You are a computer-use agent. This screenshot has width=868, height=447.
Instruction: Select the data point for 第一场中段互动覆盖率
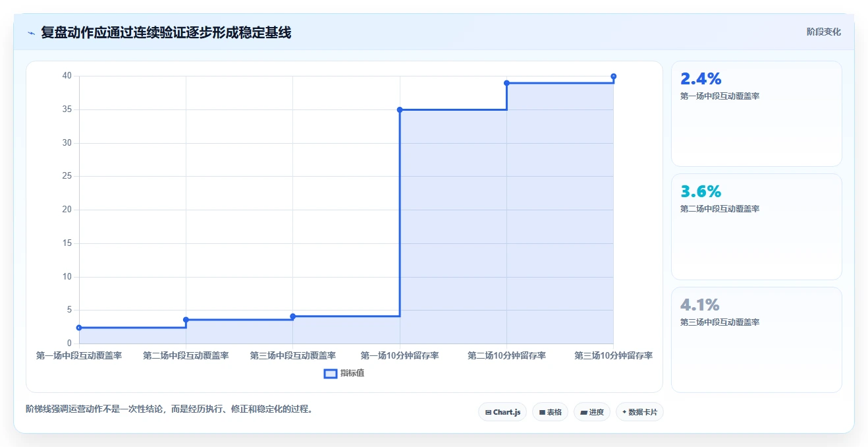tap(79, 328)
